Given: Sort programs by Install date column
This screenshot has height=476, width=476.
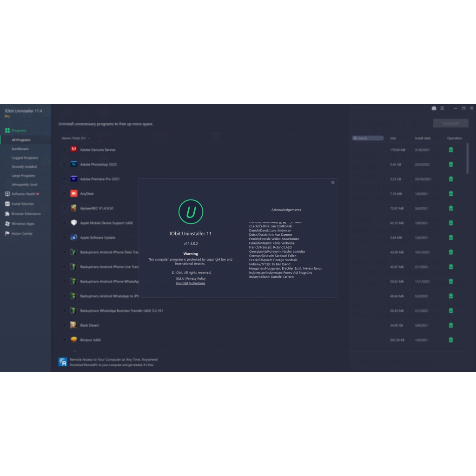Looking at the screenshot, I should pos(423,138).
